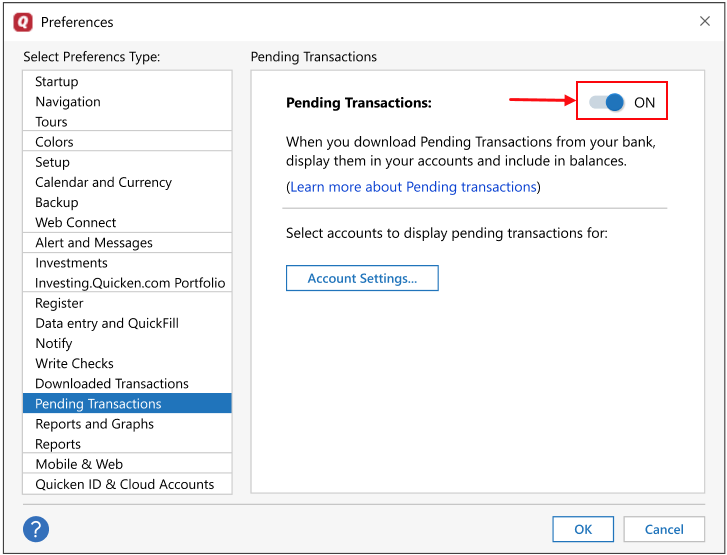Choose Calendar and Currency preferences
This screenshot has height=555, width=727.
click(103, 182)
